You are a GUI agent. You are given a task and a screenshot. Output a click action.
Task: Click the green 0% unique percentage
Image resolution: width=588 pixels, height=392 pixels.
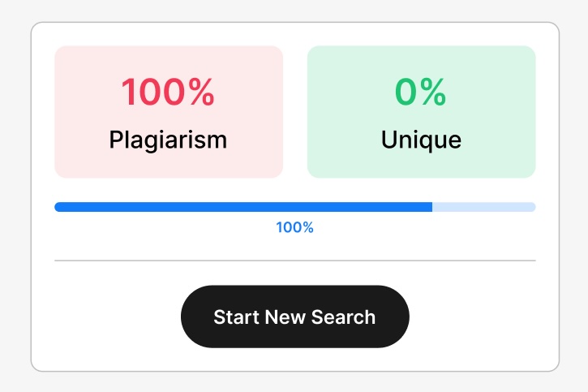[x=421, y=93]
